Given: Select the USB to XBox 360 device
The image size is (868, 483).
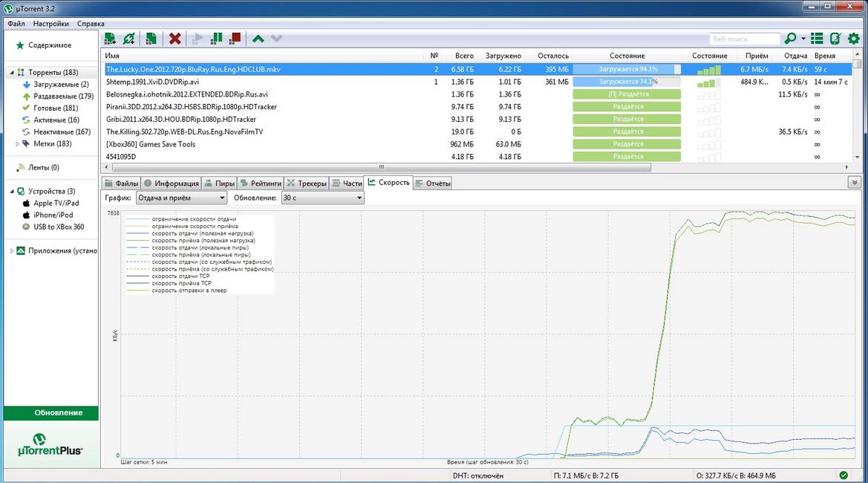Looking at the screenshot, I should point(59,227).
